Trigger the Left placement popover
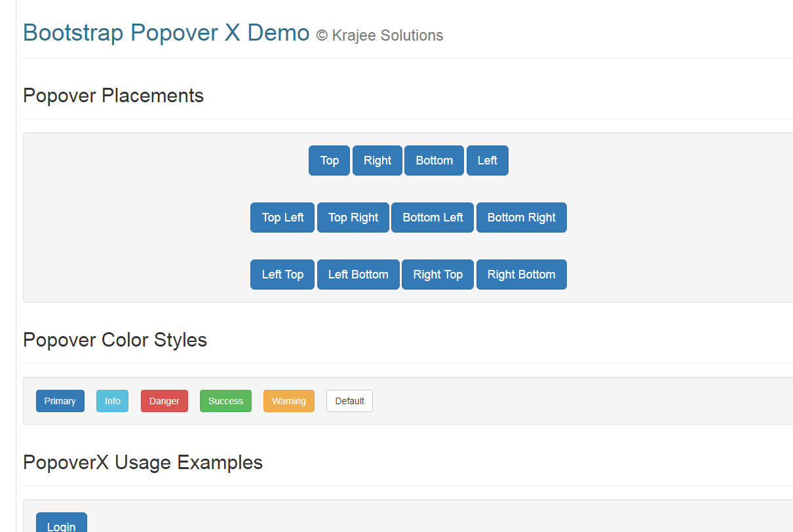 (488, 161)
